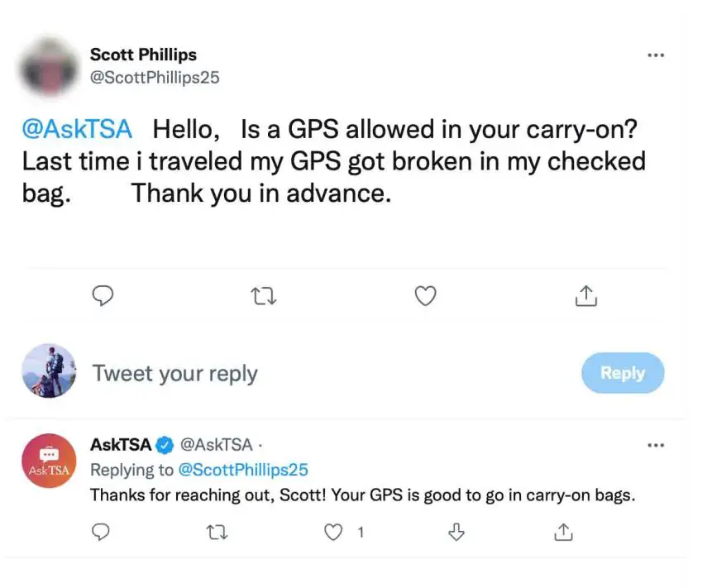Image resolution: width=712 pixels, height=588 pixels.
Task: Retweet the AskTSA reply
Action: click(217, 533)
